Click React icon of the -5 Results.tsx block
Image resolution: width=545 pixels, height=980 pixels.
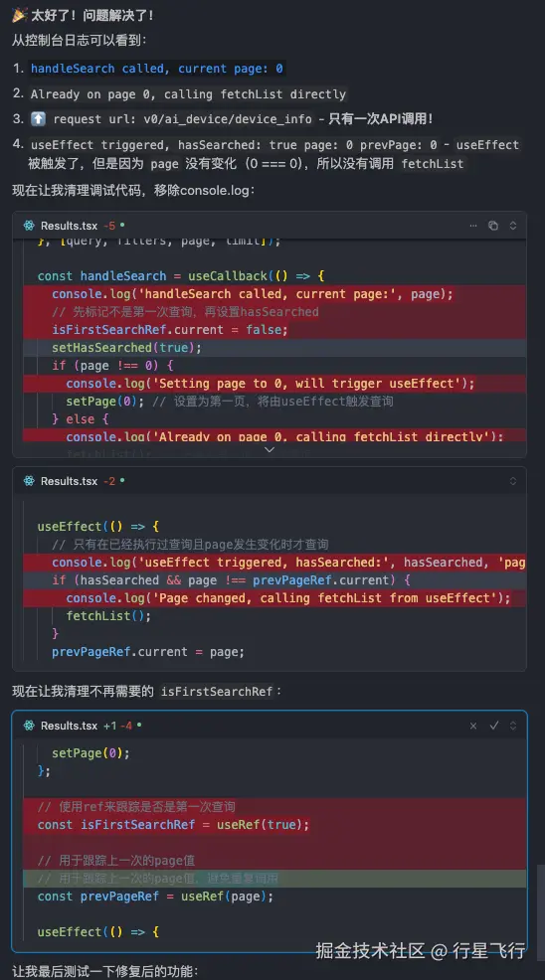[29, 226]
